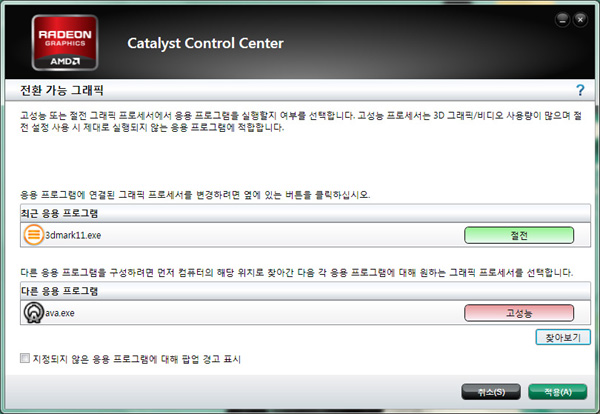Toggle the green 절전 button for 3dmark11.exe
600x414 pixels.
pyautogui.click(x=519, y=235)
